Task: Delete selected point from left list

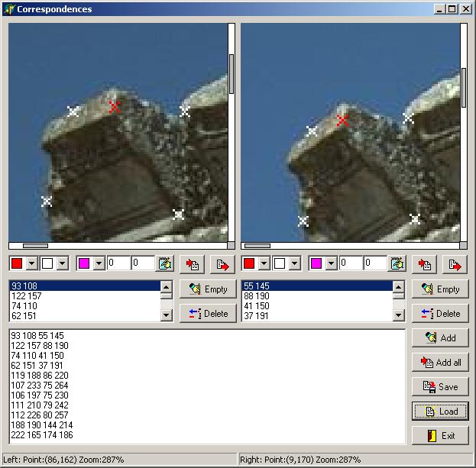Action: pyautogui.click(x=208, y=313)
